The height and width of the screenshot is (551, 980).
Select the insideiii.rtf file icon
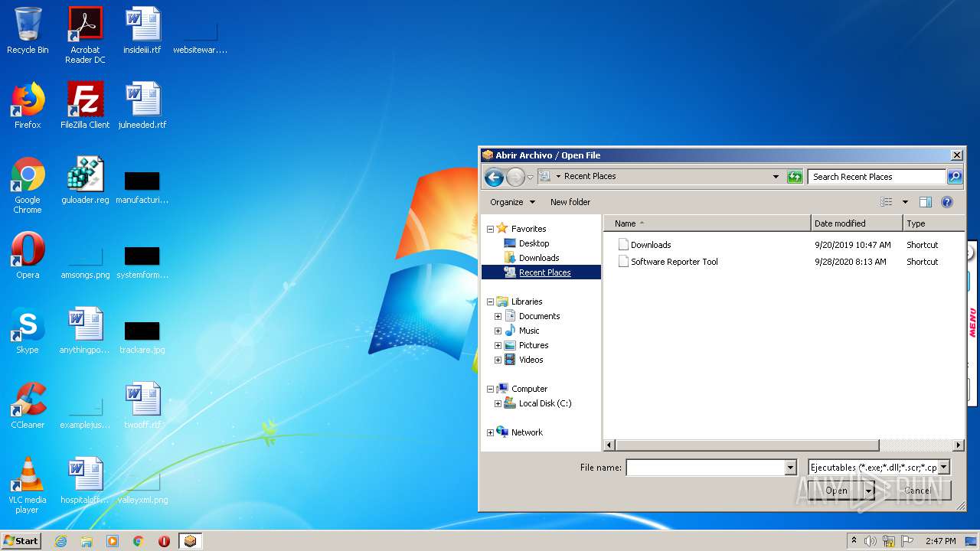[x=142, y=31]
